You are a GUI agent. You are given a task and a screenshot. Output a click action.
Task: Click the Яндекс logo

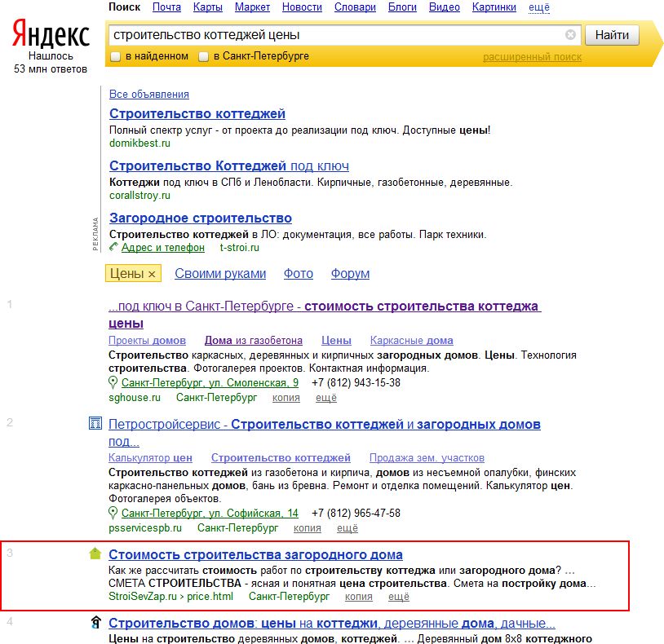click(51, 33)
